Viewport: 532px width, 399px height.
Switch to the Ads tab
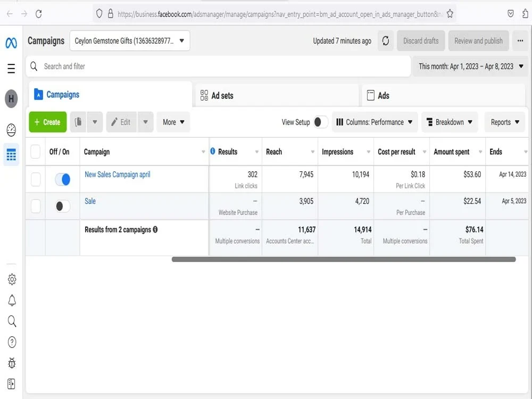pyautogui.click(x=444, y=95)
